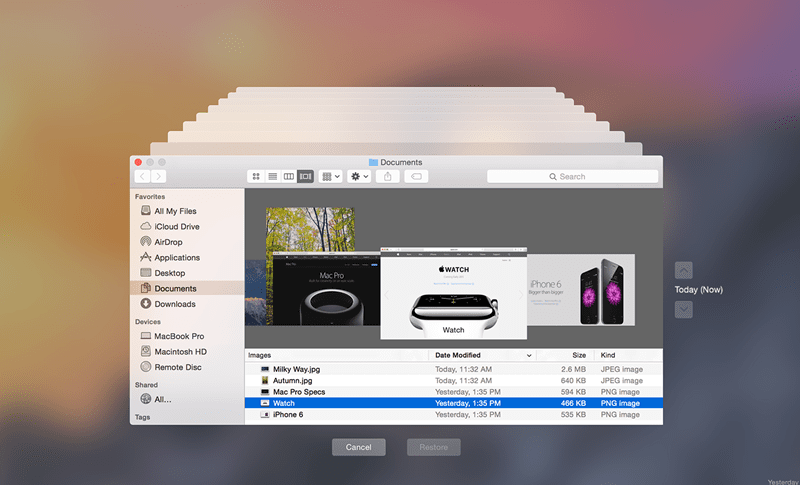Select the iPhone 6 cover thumbnail
Viewport: 800px width, 485px height.
581,290
